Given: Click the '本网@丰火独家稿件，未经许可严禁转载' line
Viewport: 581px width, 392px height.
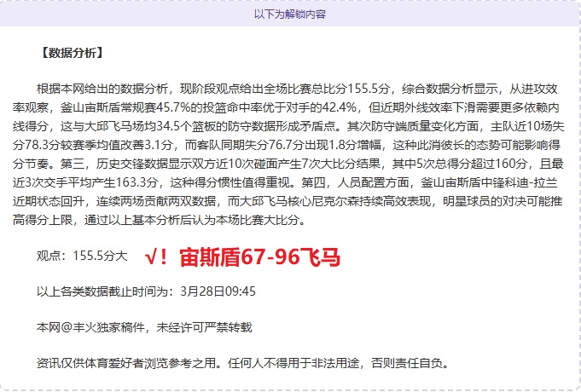Looking at the screenshot, I should click(x=144, y=327).
